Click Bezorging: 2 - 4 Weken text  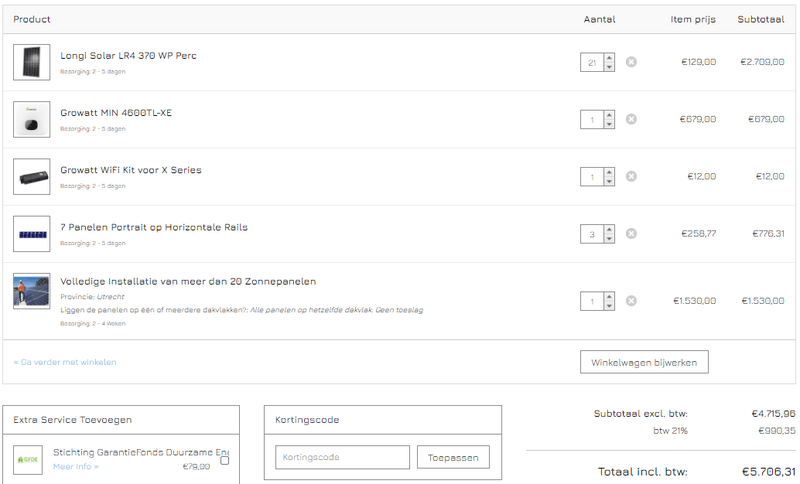coord(93,323)
